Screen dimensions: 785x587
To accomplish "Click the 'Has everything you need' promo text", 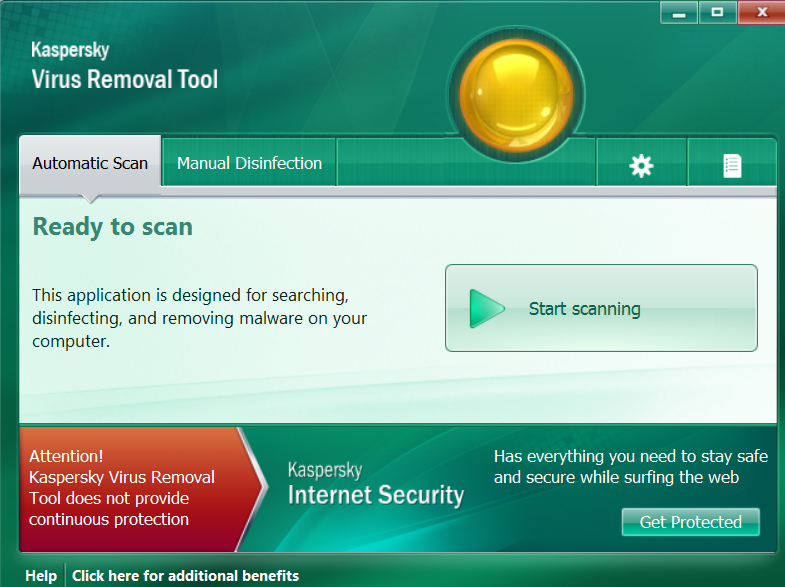I will [631, 466].
